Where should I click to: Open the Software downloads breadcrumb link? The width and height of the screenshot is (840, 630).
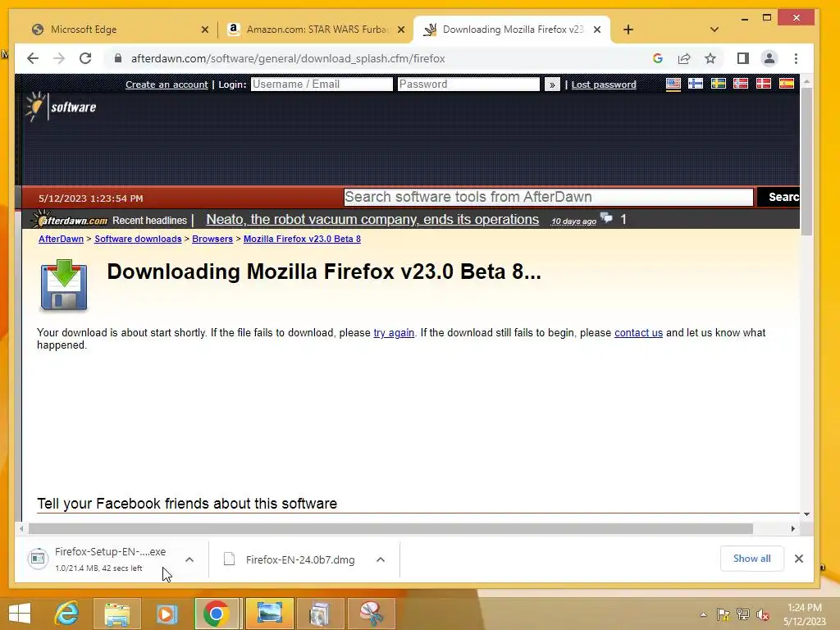coord(138,239)
